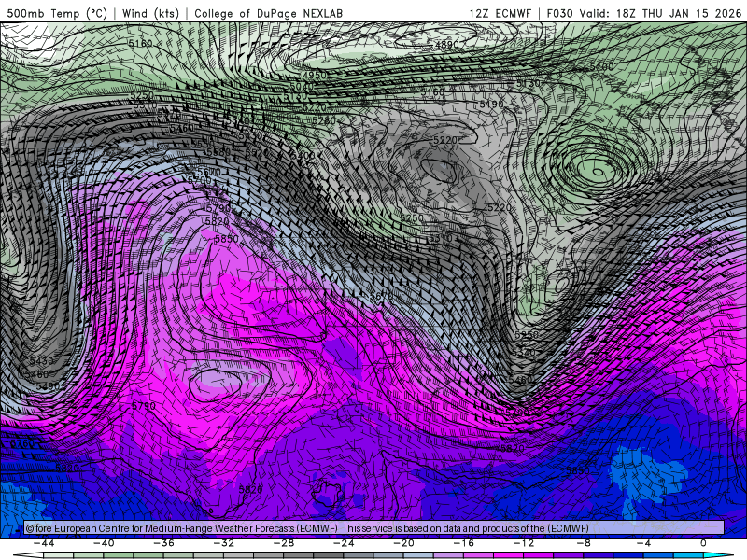Click the 5760 height contour label
This screenshot has width=747, height=560.
(x=22, y=444)
